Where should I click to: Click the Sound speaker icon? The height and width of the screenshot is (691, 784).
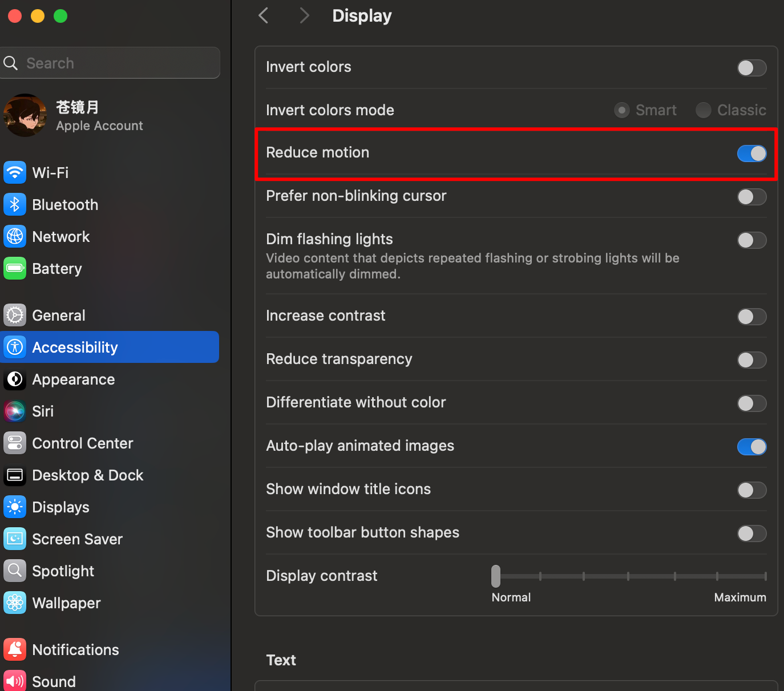click(15, 681)
